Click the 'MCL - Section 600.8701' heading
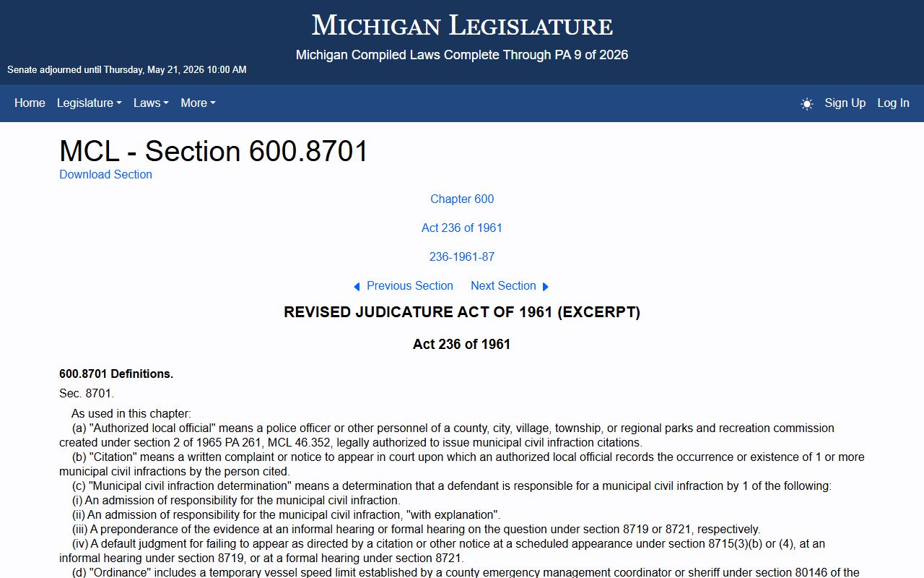Viewport: 924px width, 578px height. coord(214,151)
